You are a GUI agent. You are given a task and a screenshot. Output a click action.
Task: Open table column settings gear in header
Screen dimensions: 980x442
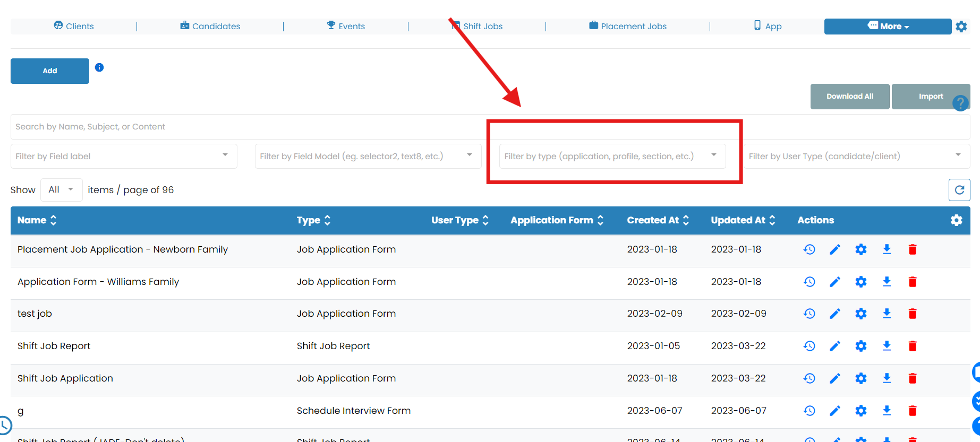click(x=956, y=220)
